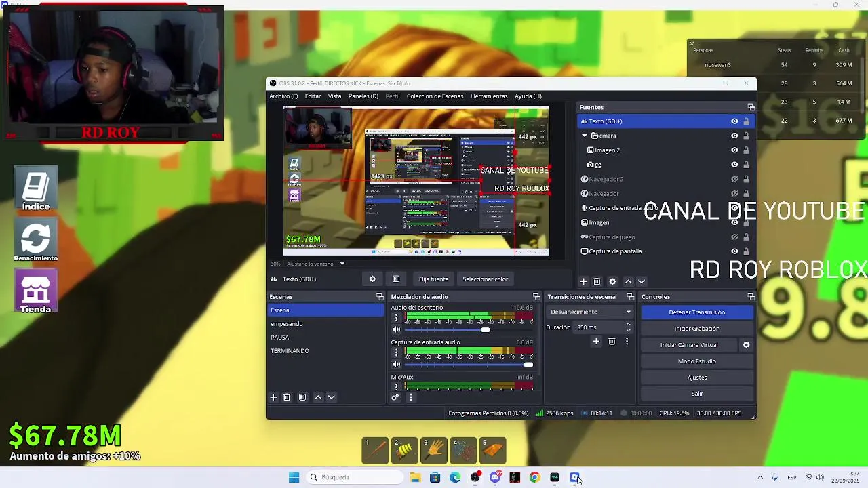Open Herramientas menu
This screenshot has height=488, width=868.
489,96
